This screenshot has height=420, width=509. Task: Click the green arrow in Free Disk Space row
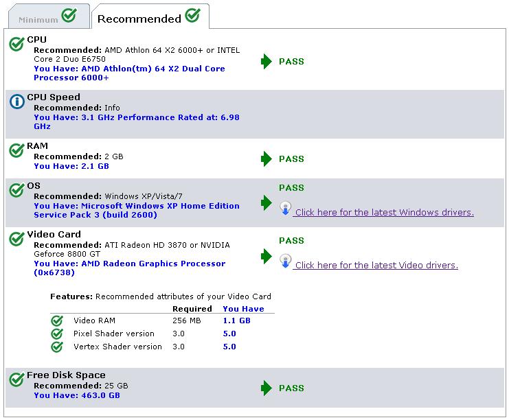pyautogui.click(x=266, y=388)
